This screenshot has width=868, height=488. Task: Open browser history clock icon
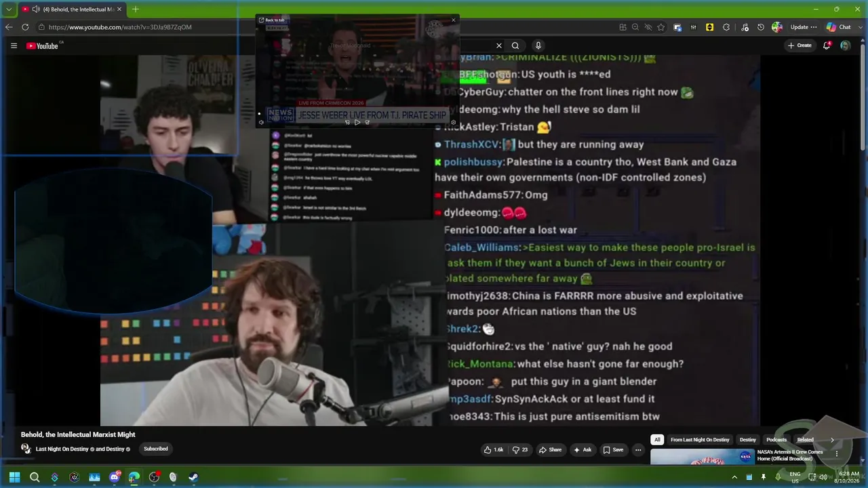(x=761, y=27)
